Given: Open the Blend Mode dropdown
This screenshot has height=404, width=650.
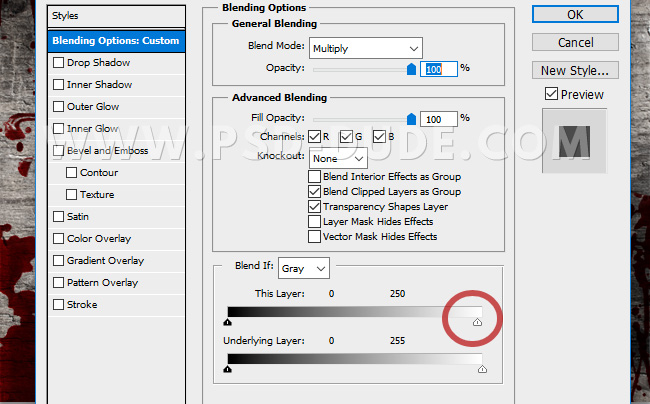Looking at the screenshot, I should (365, 48).
